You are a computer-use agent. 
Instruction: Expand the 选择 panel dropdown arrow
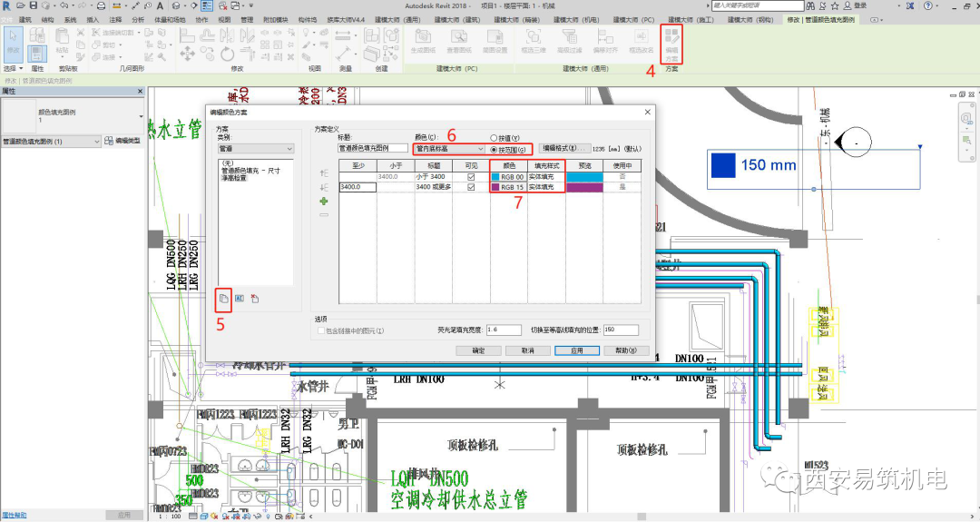pos(21,69)
